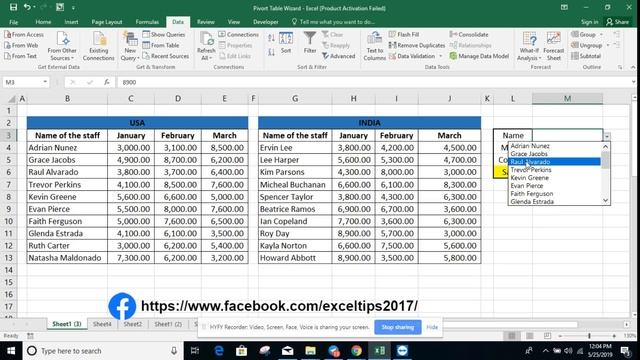
Task: Click Sort Z to A icon
Action: pyautogui.click(x=271, y=52)
